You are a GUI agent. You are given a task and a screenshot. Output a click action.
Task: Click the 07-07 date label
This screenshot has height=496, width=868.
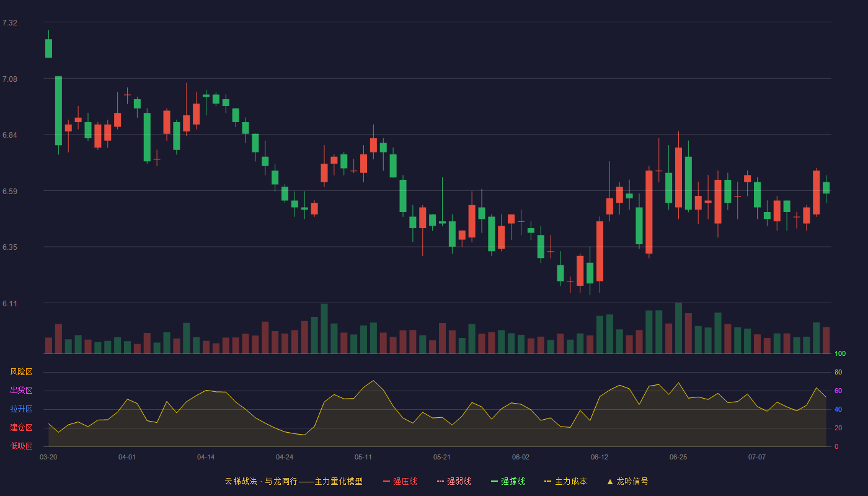point(757,457)
